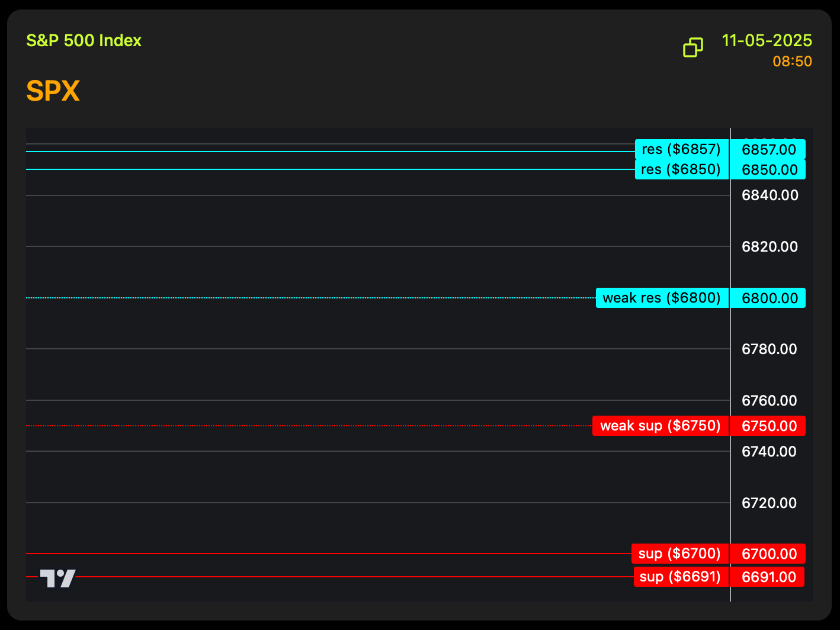This screenshot has width=840, height=630.
Task: Click the cyan 6800.00 price tag
Action: pos(768,298)
